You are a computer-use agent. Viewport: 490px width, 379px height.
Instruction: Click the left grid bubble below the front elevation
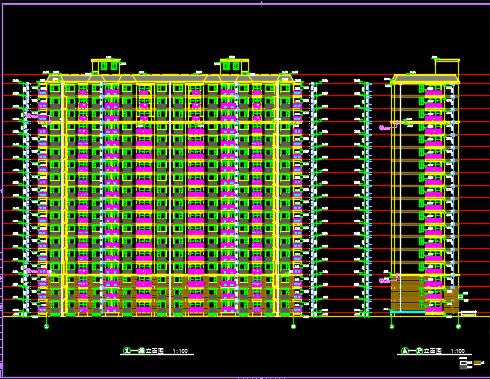pos(47,326)
